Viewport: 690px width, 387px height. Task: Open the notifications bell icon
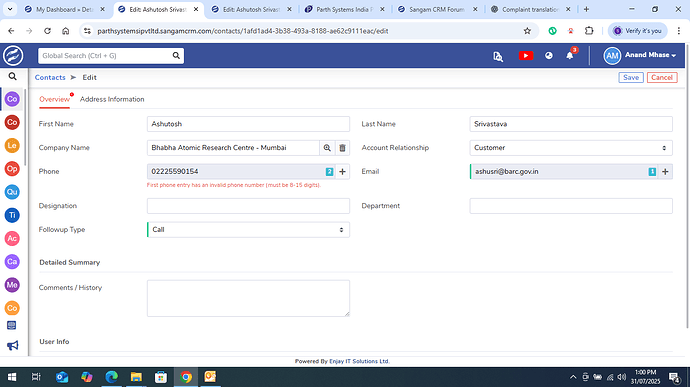(x=570, y=55)
